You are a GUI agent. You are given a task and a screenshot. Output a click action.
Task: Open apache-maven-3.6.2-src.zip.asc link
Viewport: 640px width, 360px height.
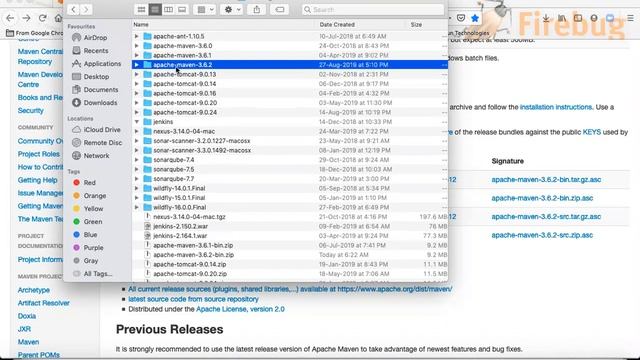click(x=542, y=235)
